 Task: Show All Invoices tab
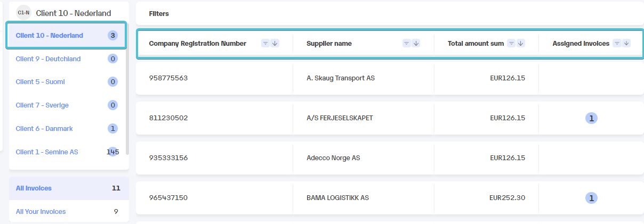pos(69,188)
